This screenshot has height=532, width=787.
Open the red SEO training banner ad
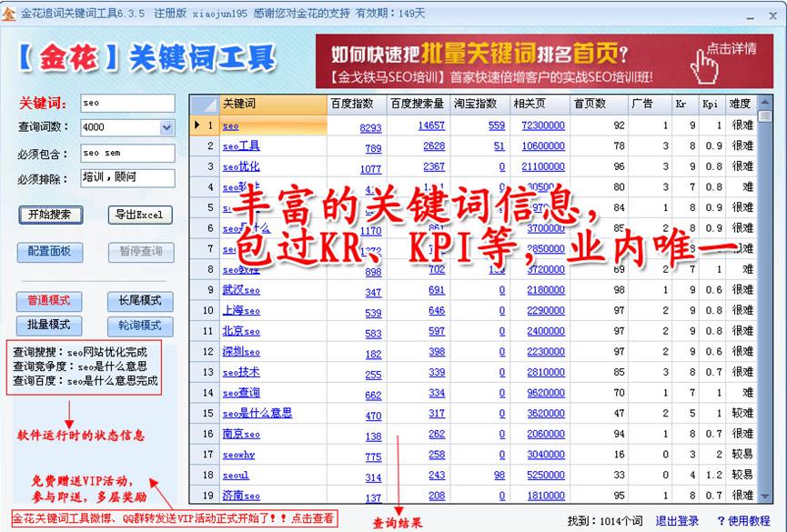tap(544, 61)
